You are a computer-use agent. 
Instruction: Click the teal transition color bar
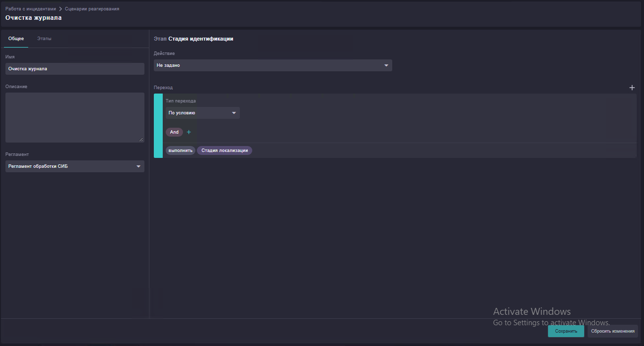158,126
